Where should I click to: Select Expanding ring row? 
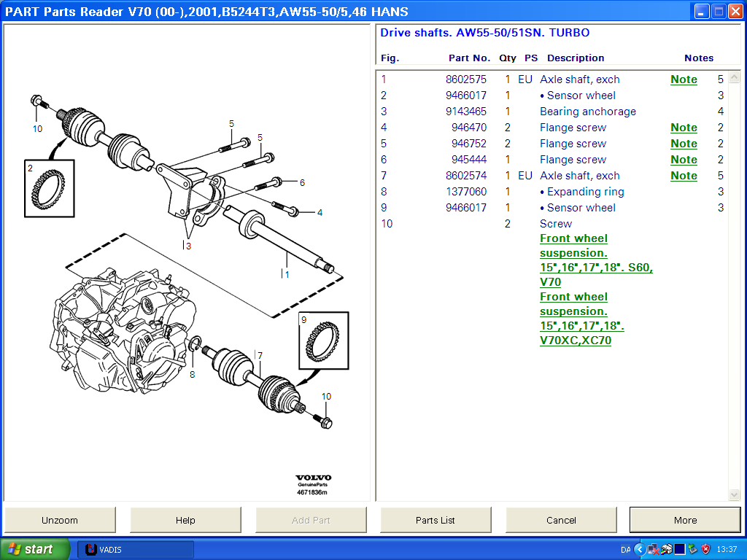[x=553, y=192]
